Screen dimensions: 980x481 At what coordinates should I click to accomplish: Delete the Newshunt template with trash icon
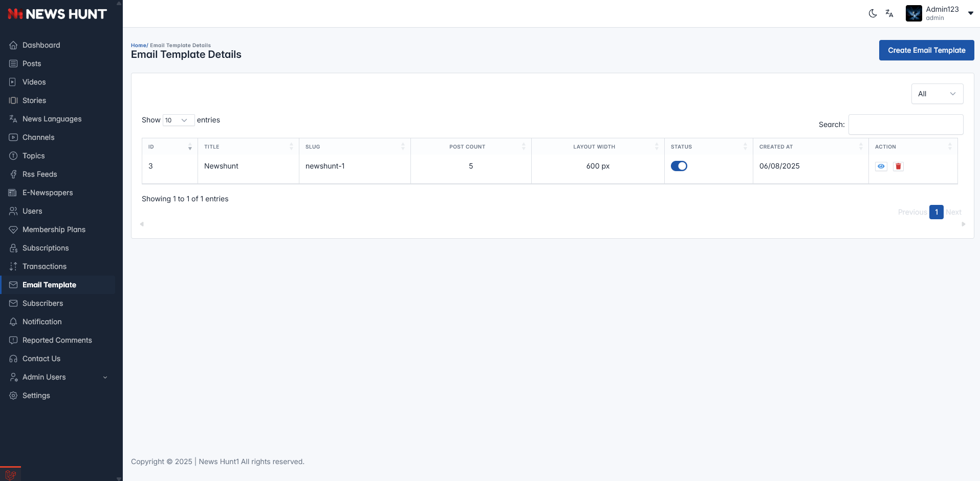click(898, 166)
